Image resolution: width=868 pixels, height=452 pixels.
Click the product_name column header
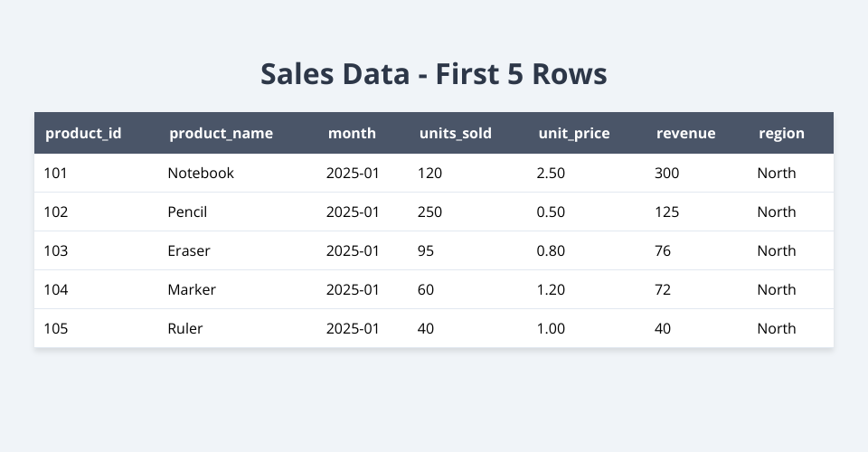point(221,133)
